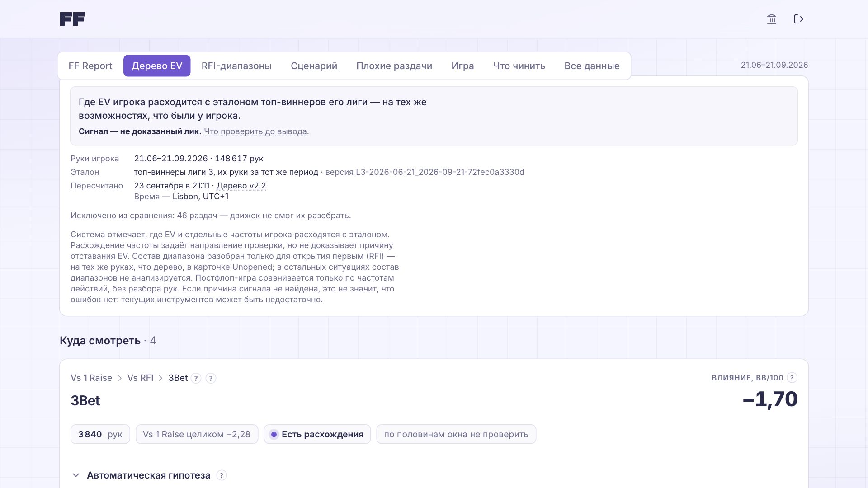Viewport: 868px width, 488px height.
Task: Click the logout arrow icon
Action: click(x=799, y=19)
